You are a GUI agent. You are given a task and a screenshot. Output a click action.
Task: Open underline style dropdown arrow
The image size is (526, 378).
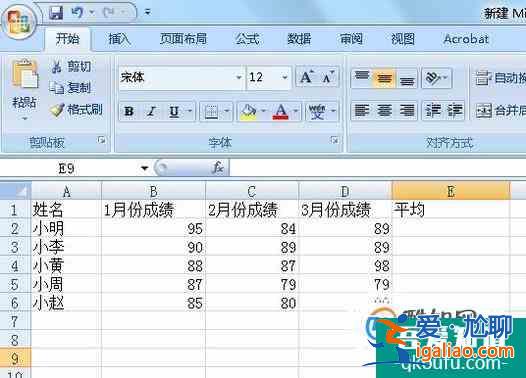(190, 111)
